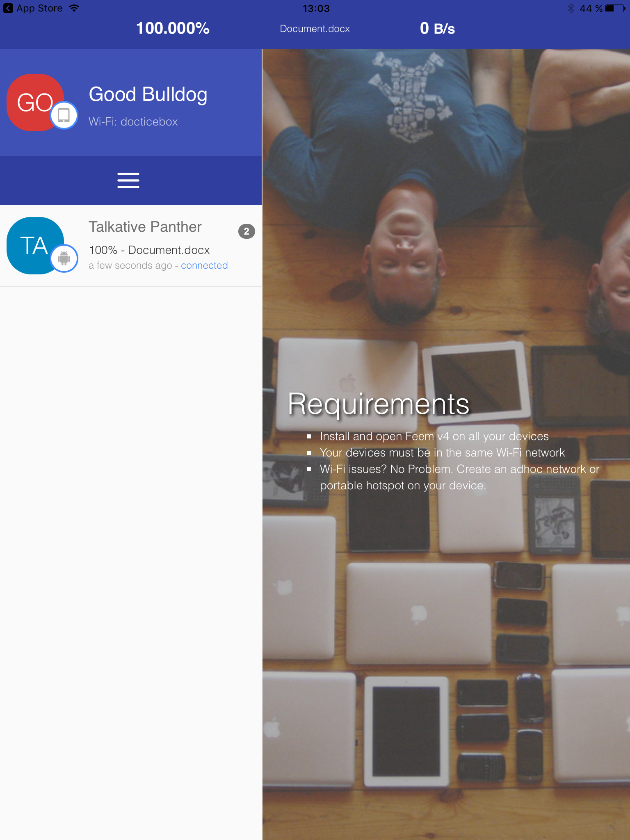
Task: Open the hamburger menu
Action: [x=128, y=180]
